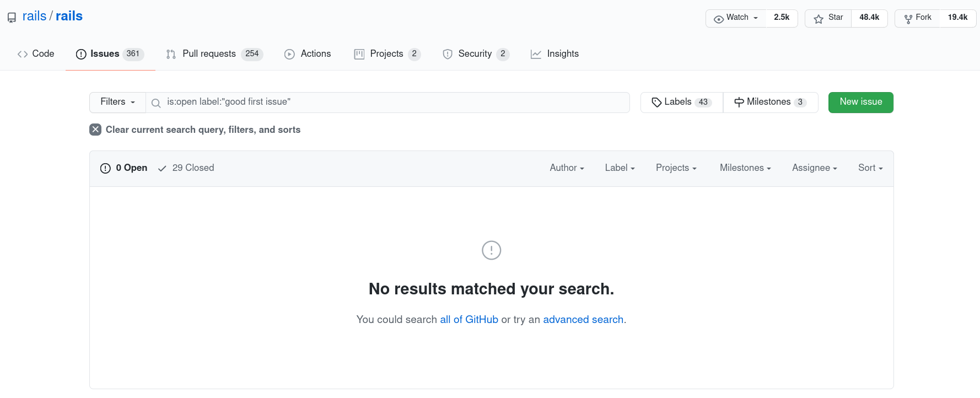Viewport: 980px width, 398px height.
Task: Click the checkmark icon beside 29 Closed
Action: 162,169
